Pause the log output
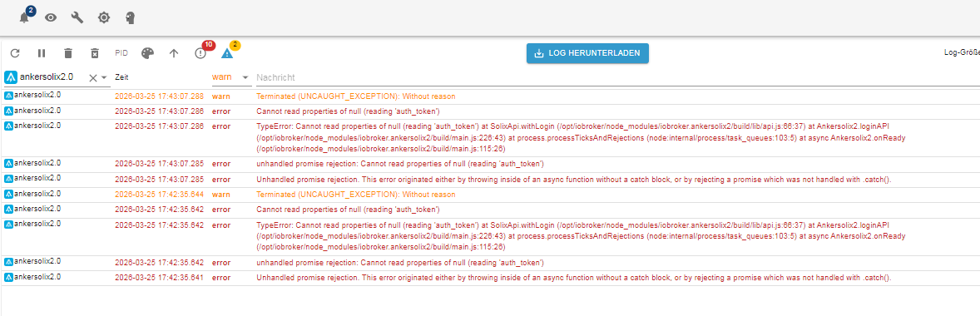This screenshot has height=316, width=980. (42, 53)
